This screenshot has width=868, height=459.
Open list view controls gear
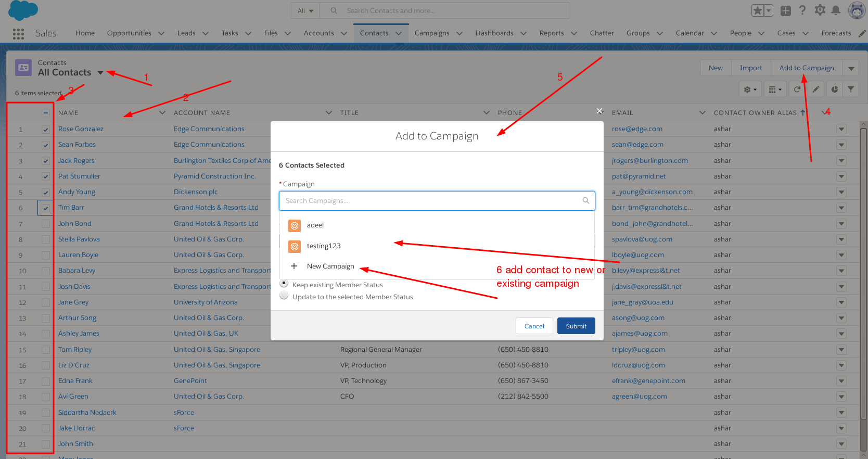pyautogui.click(x=750, y=90)
